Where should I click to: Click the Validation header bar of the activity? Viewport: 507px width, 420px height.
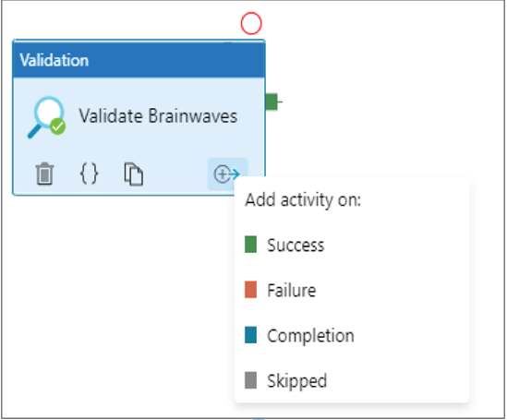point(139,60)
